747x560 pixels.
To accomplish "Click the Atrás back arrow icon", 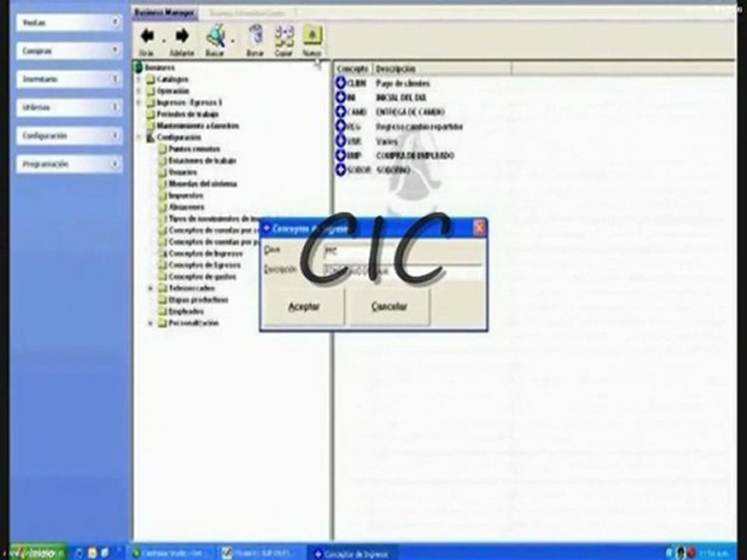I will pos(147,36).
